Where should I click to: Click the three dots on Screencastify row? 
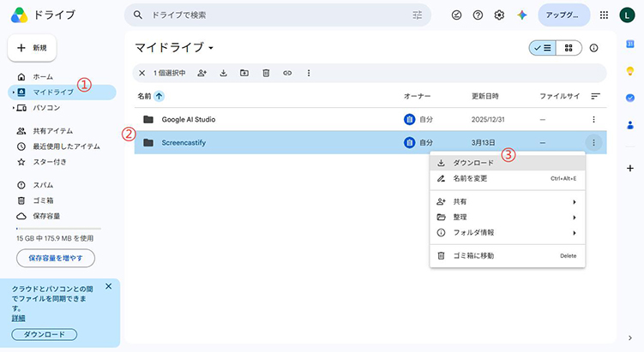coord(593,143)
